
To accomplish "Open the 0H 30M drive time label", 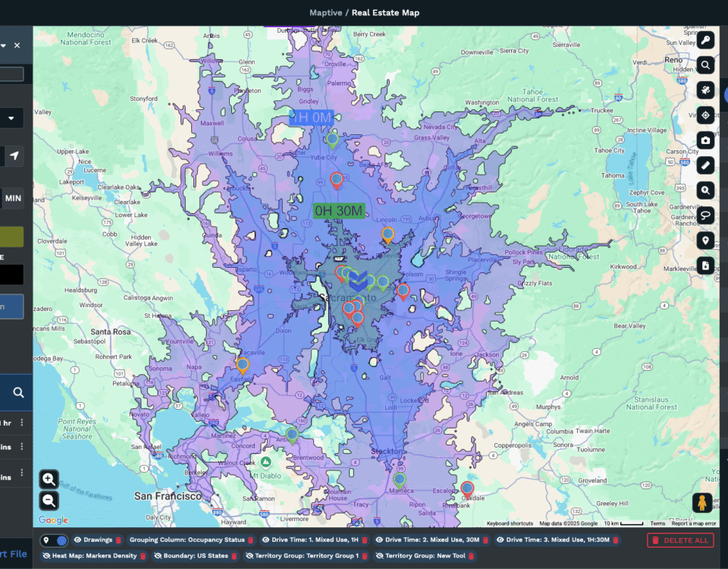I will pyautogui.click(x=339, y=211).
